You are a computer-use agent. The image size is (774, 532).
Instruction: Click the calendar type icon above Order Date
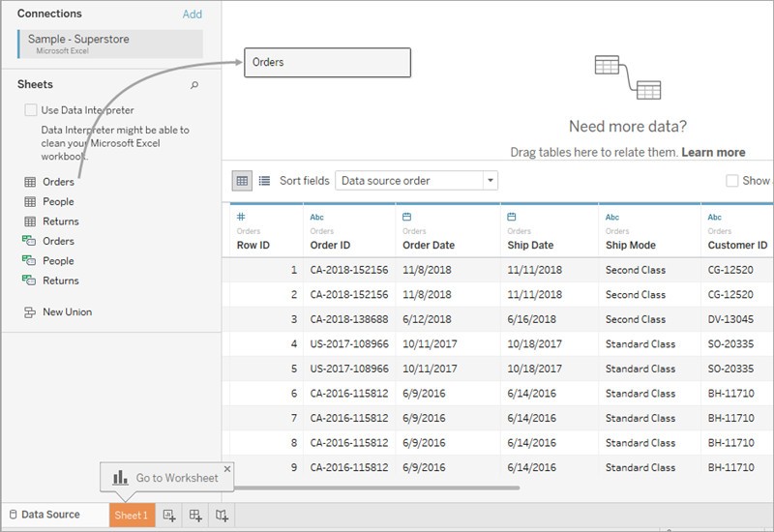pos(406,217)
